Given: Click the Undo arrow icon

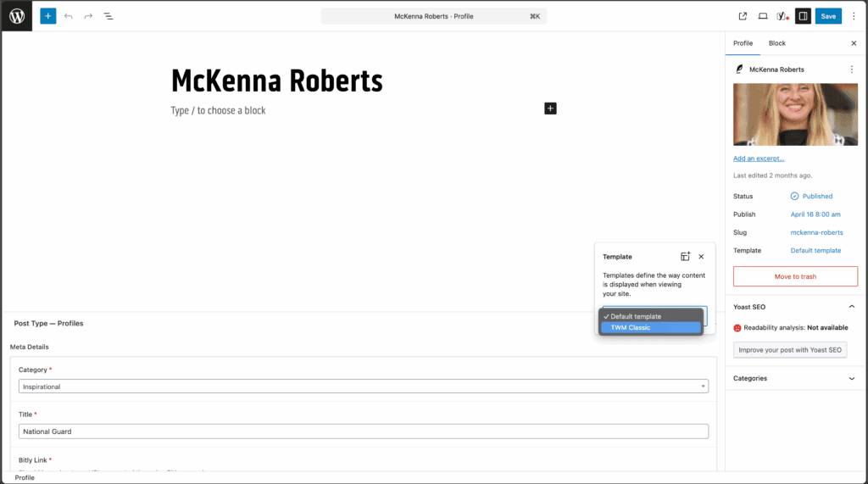Looking at the screenshot, I should [69, 16].
